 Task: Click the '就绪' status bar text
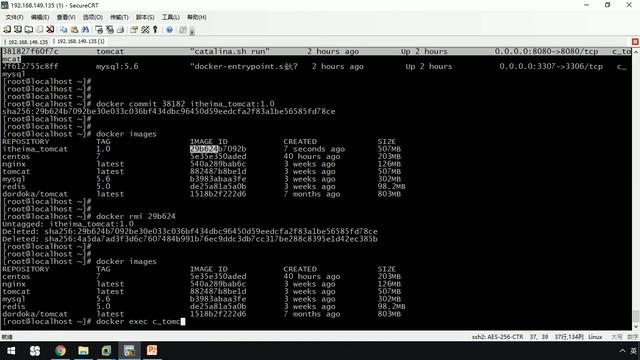tap(7, 337)
